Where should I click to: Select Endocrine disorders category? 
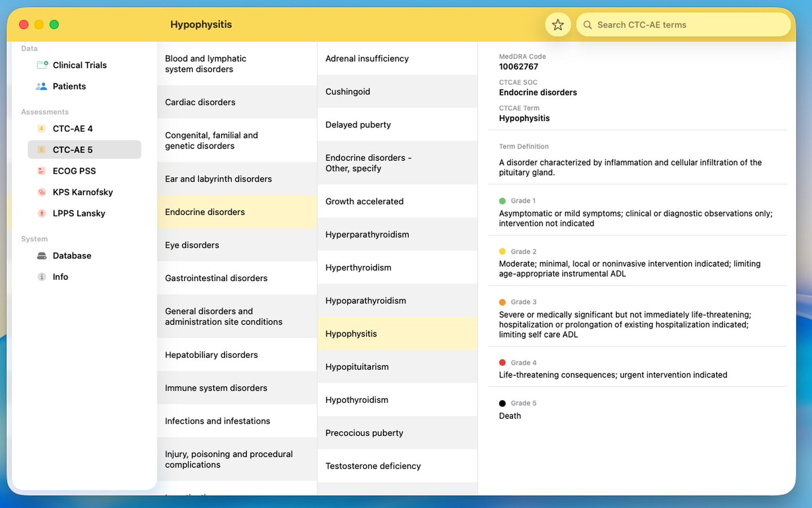(x=237, y=212)
